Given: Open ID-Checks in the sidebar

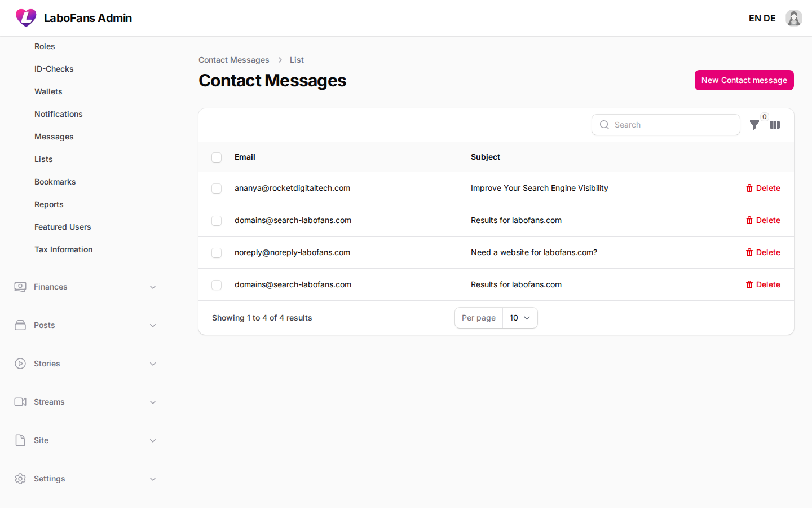Looking at the screenshot, I should click(54, 69).
